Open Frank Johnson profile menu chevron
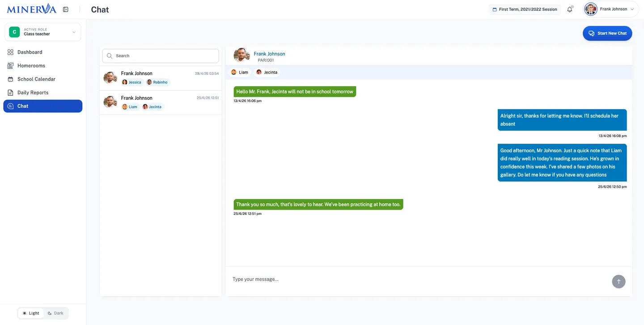644x325 pixels. [x=632, y=9]
